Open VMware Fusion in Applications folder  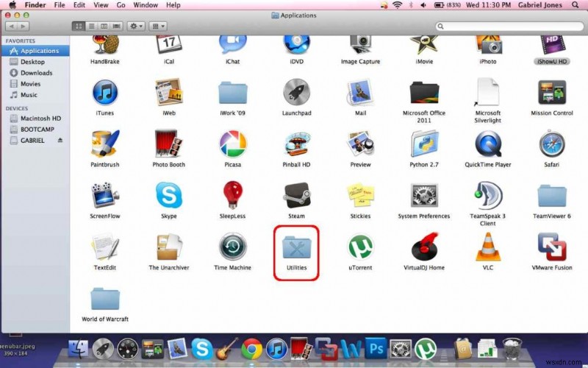[x=552, y=247]
